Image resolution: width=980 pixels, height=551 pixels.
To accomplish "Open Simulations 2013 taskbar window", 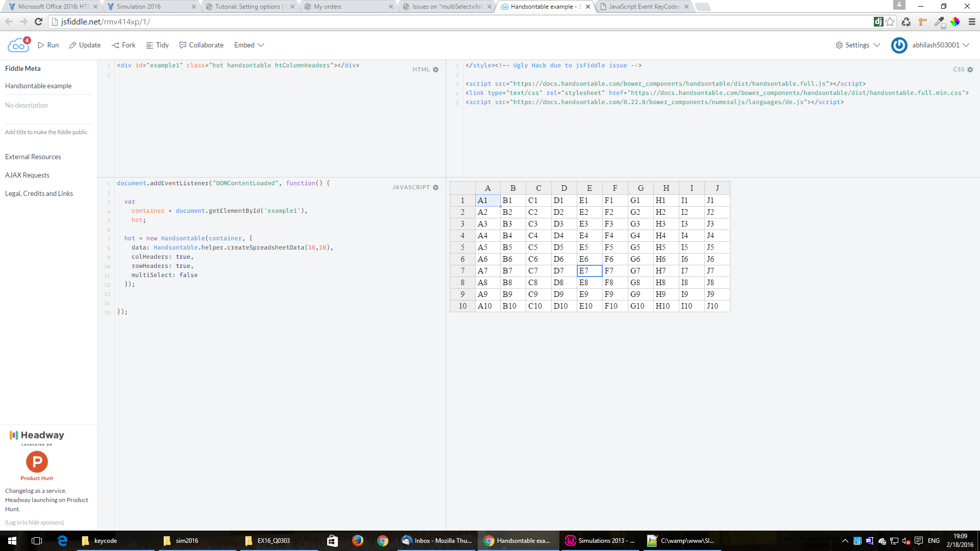I will 600,541.
